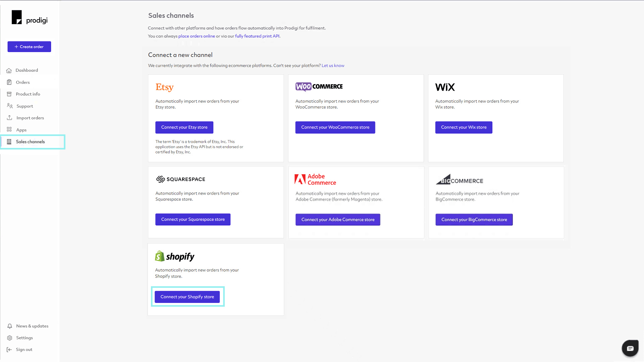
Task: Click the Support sidebar icon
Action: coord(24,106)
